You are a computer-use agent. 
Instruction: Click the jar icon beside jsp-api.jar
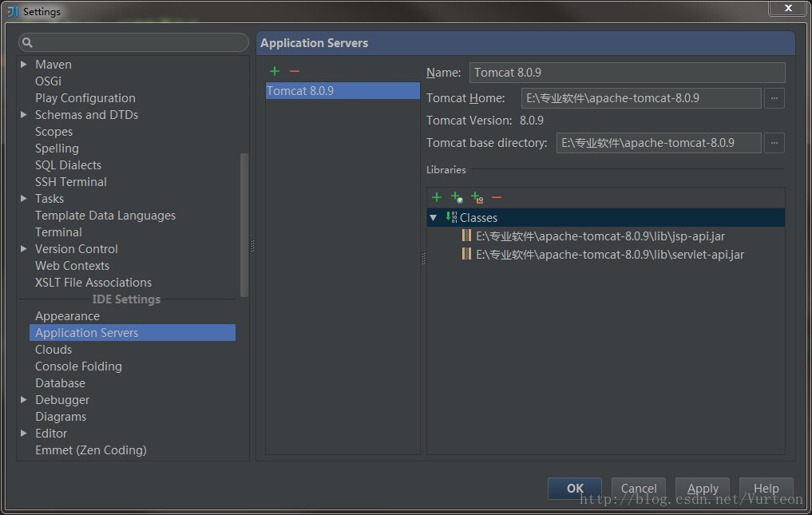click(466, 236)
